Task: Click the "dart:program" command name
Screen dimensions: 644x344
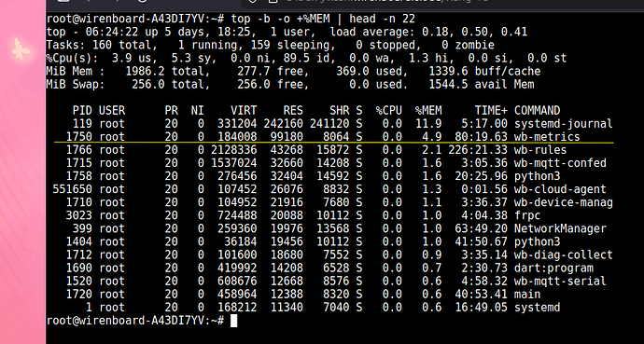Action: [x=553, y=268]
